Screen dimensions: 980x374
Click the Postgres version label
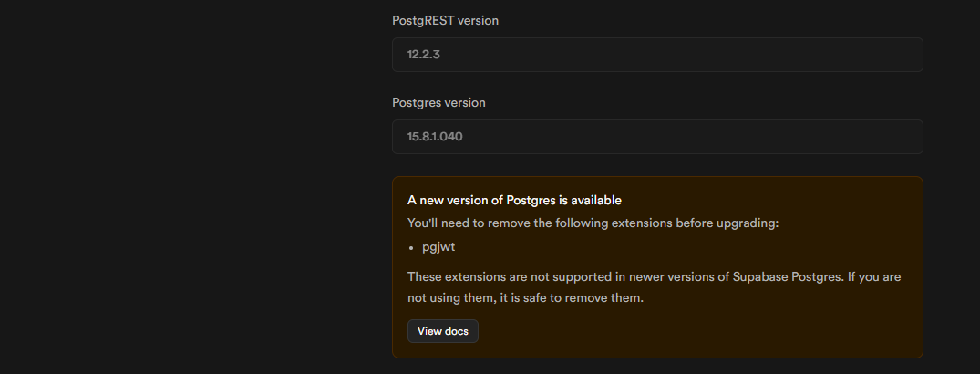(x=438, y=102)
